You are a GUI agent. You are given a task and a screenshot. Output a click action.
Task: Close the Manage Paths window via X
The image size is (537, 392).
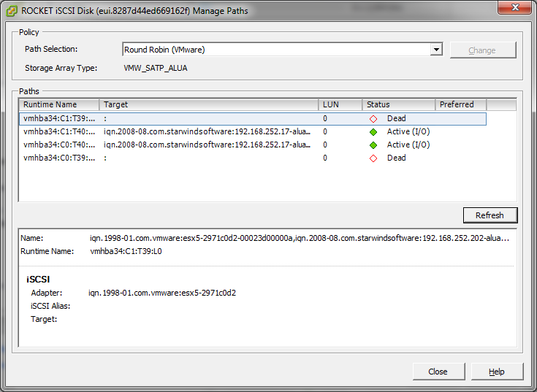point(515,7)
